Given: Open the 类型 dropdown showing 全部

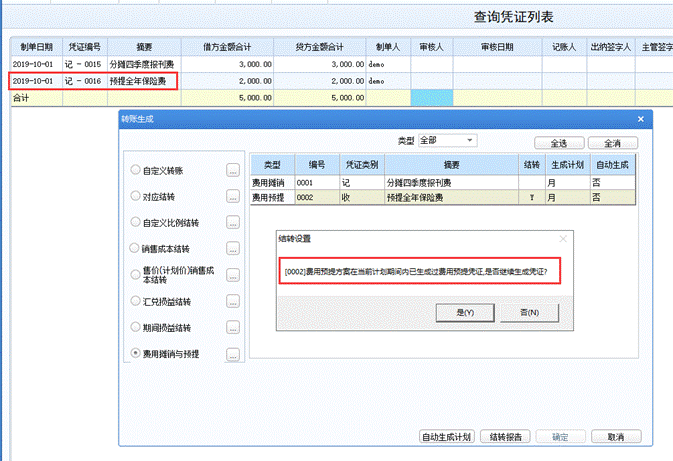Looking at the screenshot, I should 447,140.
